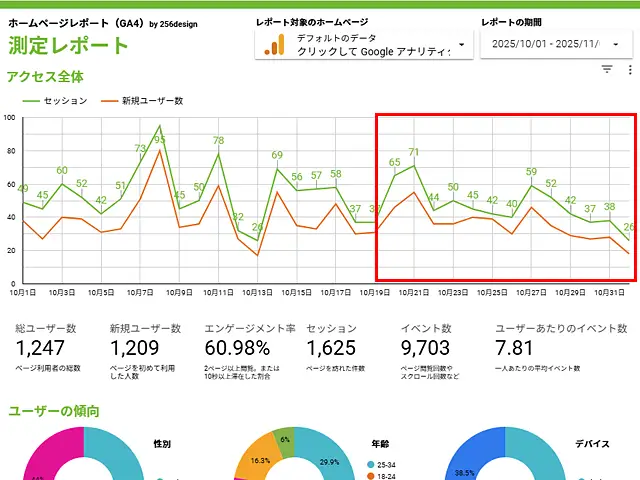Select the エンゲージメント率 scorecard 60.98%

coord(237,348)
